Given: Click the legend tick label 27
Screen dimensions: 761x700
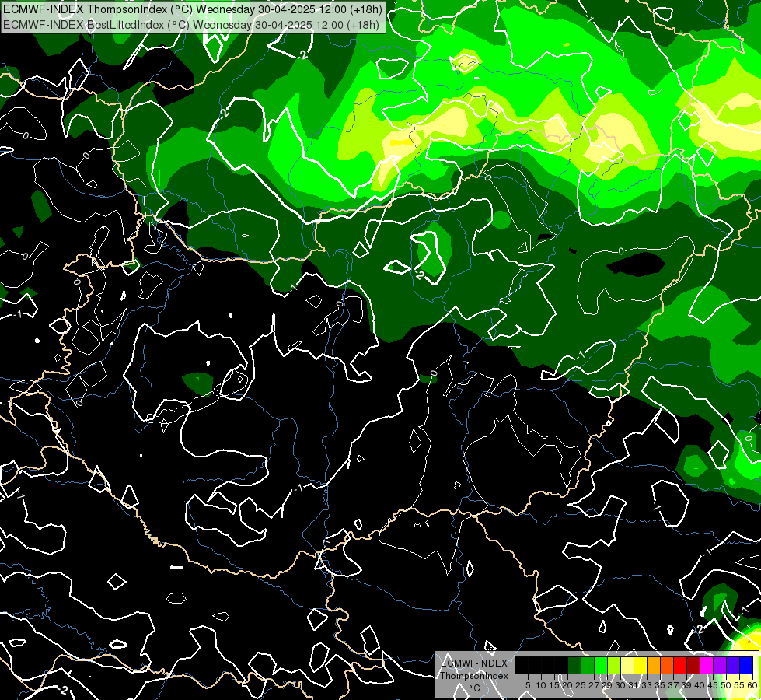Looking at the screenshot, I should (595, 685).
